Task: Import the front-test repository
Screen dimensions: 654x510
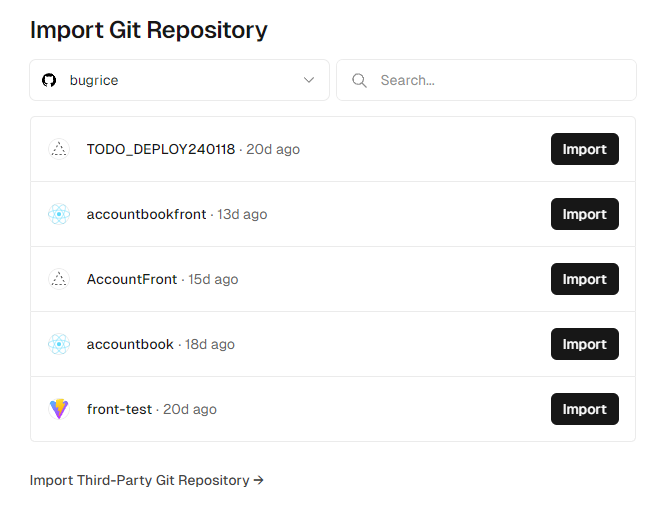Action: coord(584,409)
